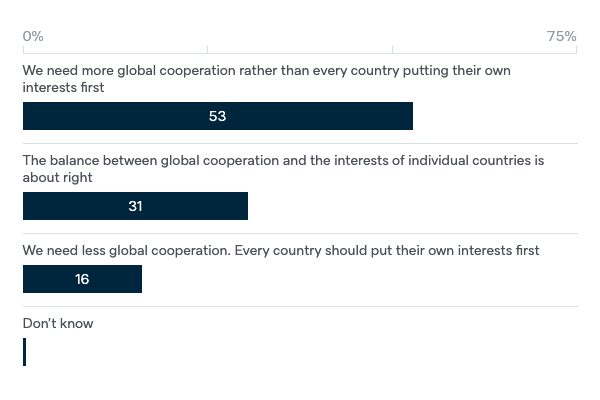This screenshot has width=600, height=400.
Task: Click the 'We need more global cooperation' label
Action: [266, 79]
